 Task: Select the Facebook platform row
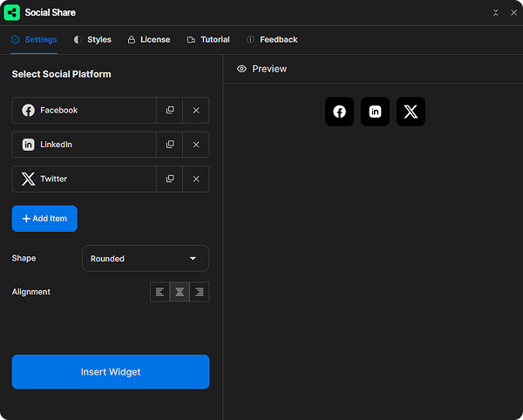84,111
